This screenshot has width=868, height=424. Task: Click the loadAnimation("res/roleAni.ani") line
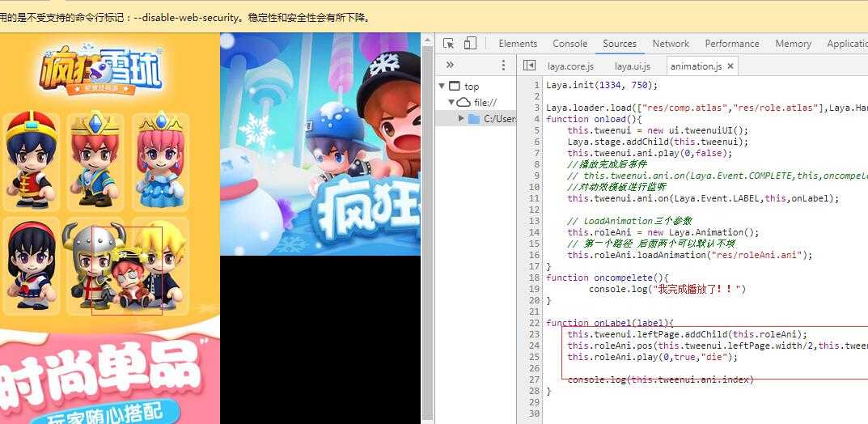coord(690,255)
